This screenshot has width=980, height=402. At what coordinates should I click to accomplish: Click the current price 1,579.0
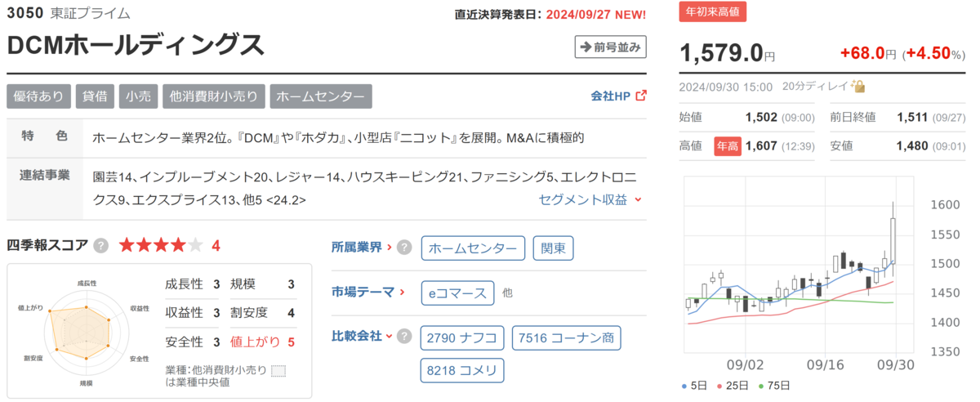(722, 53)
